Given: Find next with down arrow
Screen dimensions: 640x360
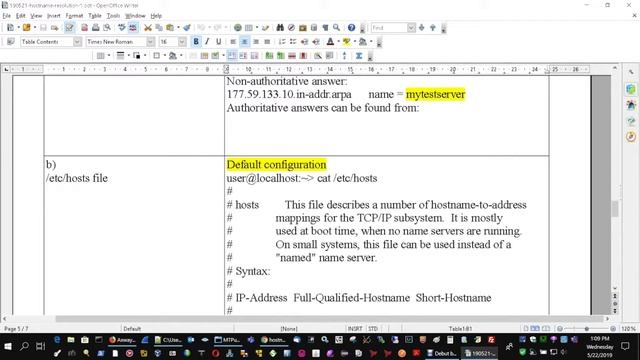Looking at the screenshot, I should pyautogui.click(x=422, y=28).
